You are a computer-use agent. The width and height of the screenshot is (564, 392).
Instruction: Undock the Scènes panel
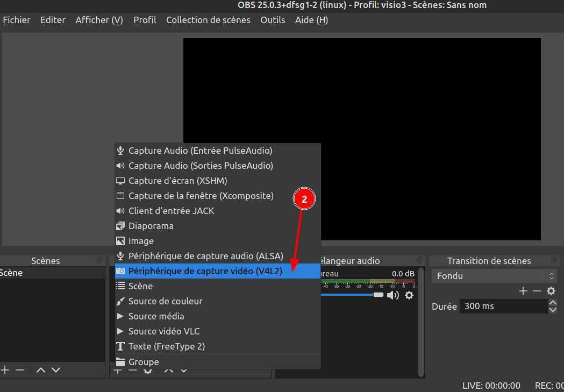[x=99, y=260]
